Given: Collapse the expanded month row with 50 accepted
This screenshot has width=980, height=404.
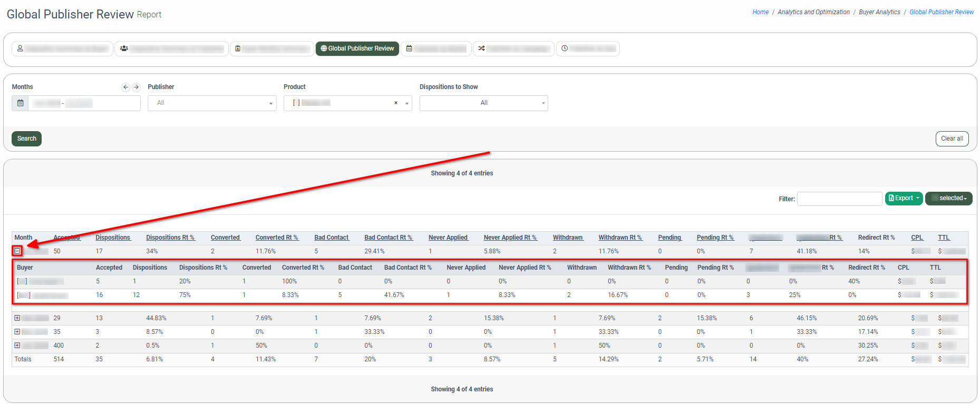Looking at the screenshot, I should coord(17,251).
